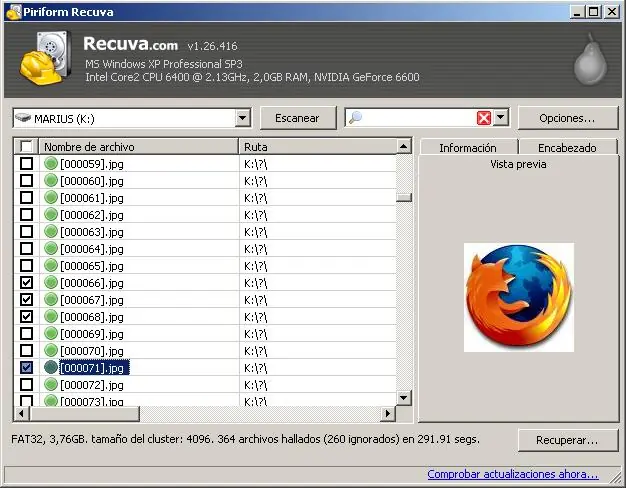Click green status dot of [000062].jpg

[x=51, y=214]
